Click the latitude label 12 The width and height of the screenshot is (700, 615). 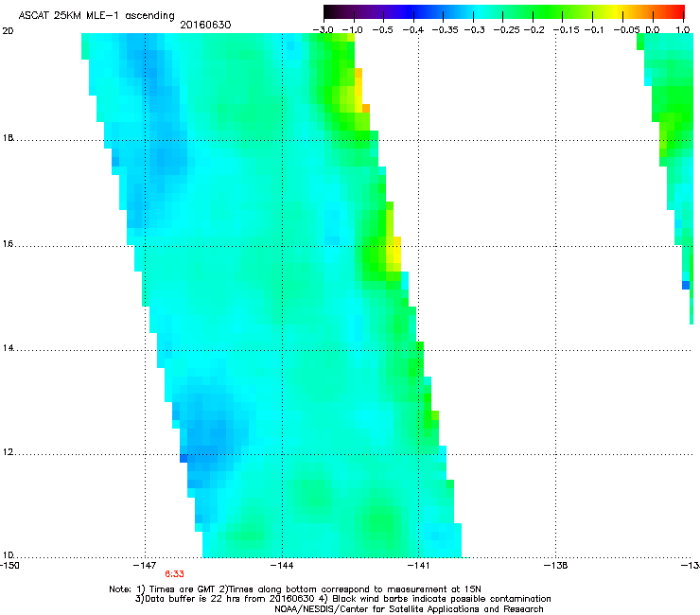[x=8, y=452]
